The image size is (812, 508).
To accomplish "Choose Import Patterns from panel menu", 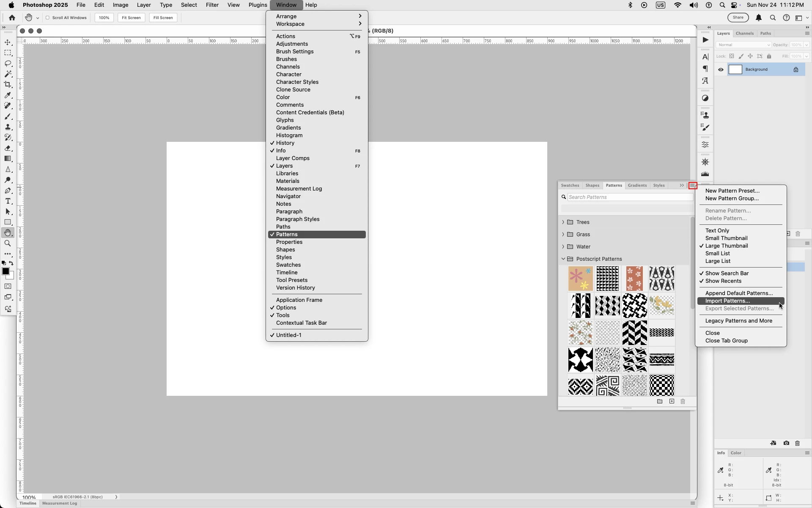I will (727, 301).
